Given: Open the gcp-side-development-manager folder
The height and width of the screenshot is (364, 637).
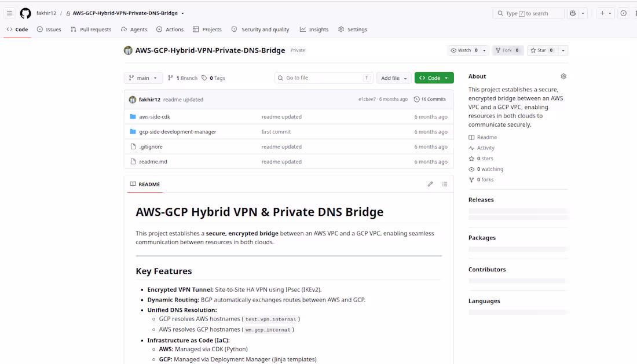Looking at the screenshot, I should click(178, 131).
